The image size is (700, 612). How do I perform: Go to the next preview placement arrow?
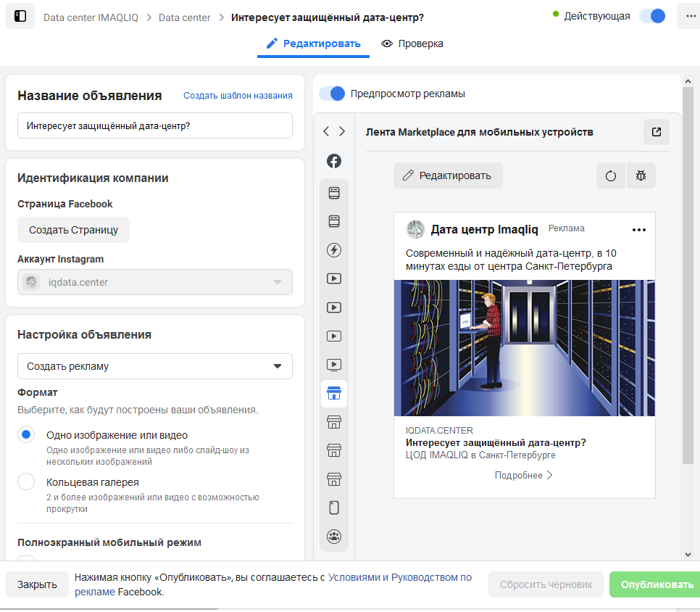coord(342,131)
